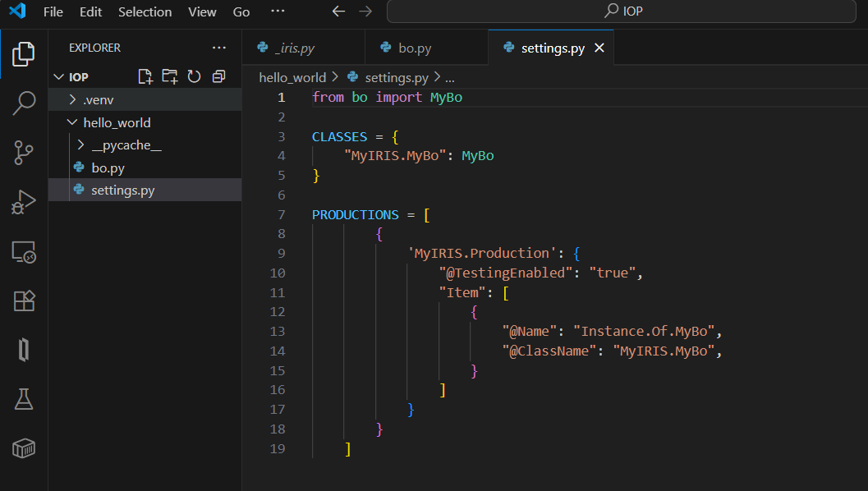The image size is (868, 491).
Task: Refresh the Explorer file tree
Action: (194, 76)
